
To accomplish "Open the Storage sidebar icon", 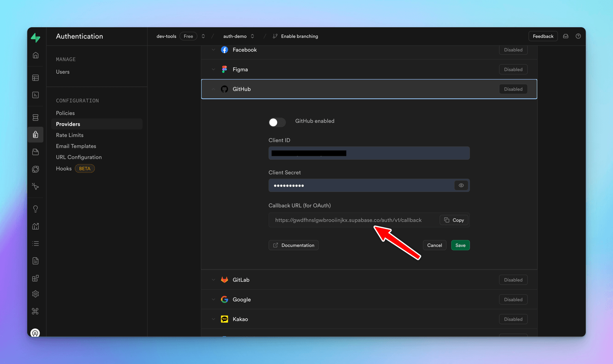I will click(35, 152).
